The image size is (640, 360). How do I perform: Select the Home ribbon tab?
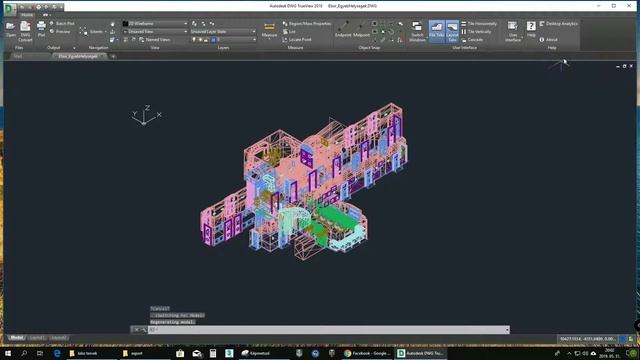27,15
